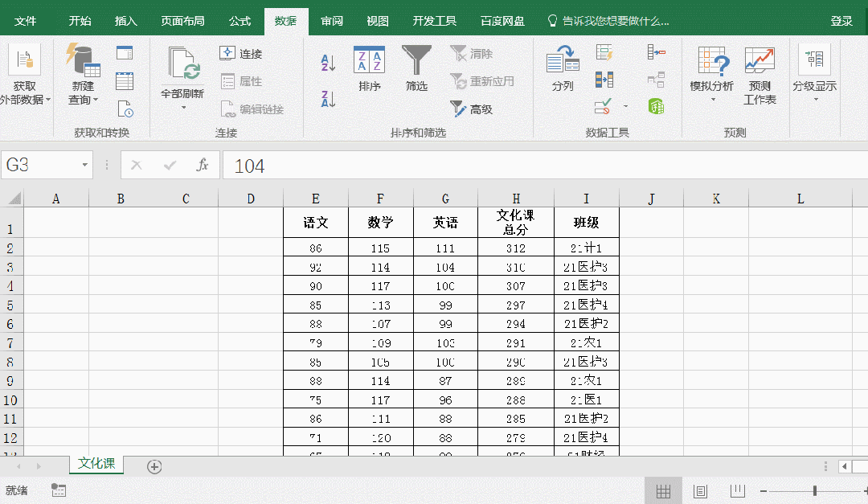Expand the Outline dropdown arrow
The width and height of the screenshot is (868, 504).
(x=816, y=100)
